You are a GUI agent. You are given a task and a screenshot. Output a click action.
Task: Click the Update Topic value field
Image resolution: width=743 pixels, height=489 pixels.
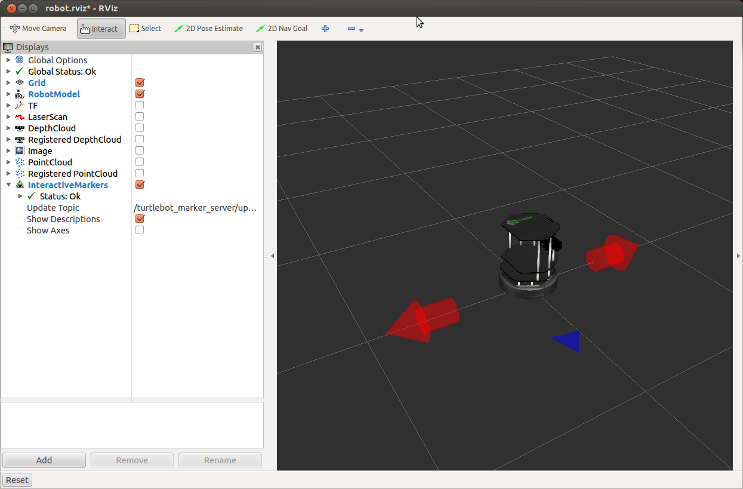pyautogui.click(x=196, y=208)
